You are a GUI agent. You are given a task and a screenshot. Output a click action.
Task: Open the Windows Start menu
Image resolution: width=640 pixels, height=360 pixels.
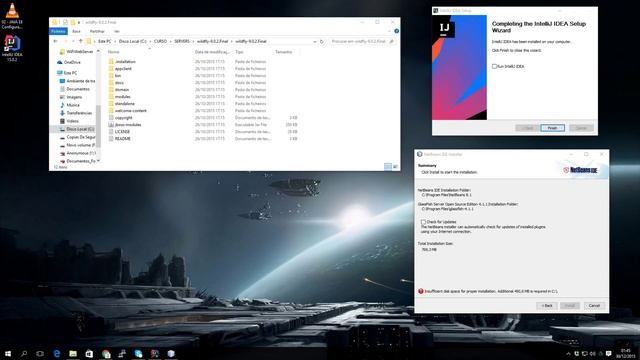pos(8,353)
